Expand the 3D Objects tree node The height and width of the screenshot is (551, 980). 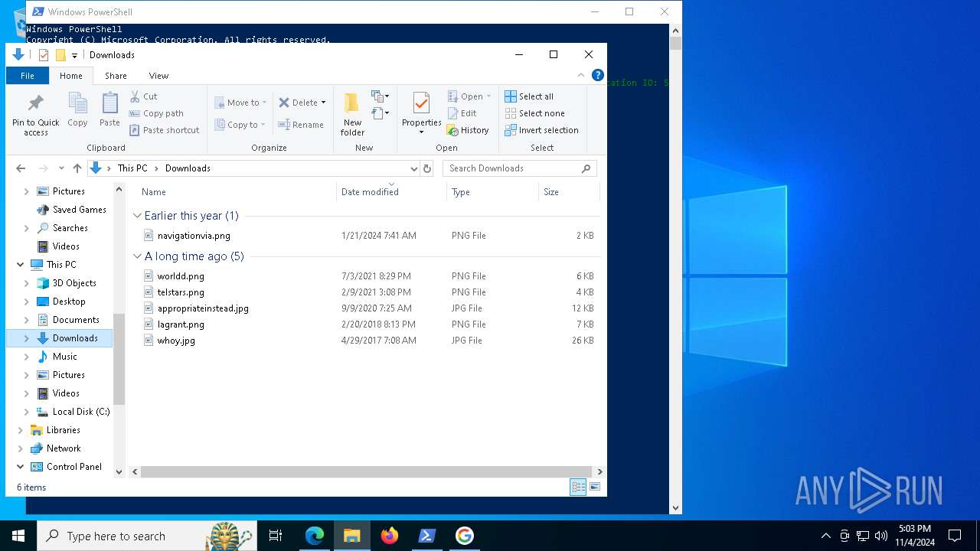(x=27, y=283)
